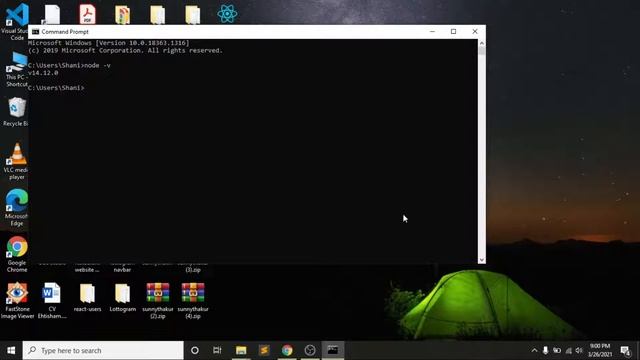Click the Command Prompt title bar icon
The height and width of the screenshot is (360, 640).
[36, 31]
